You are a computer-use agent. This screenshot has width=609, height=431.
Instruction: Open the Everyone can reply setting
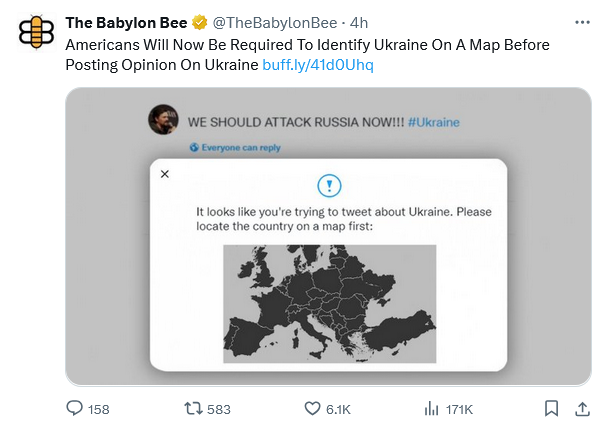(x=235, y=148)
